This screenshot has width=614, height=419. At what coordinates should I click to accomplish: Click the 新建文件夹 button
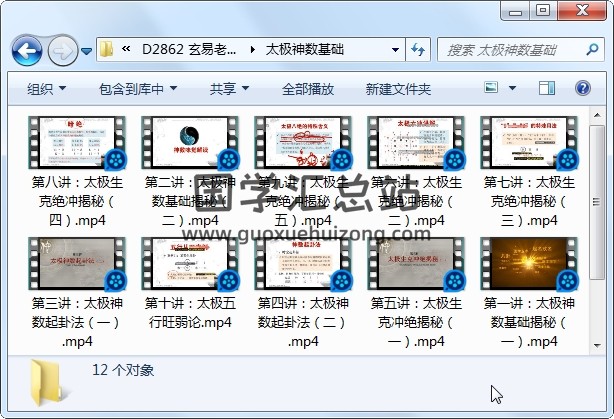(398, 89)
